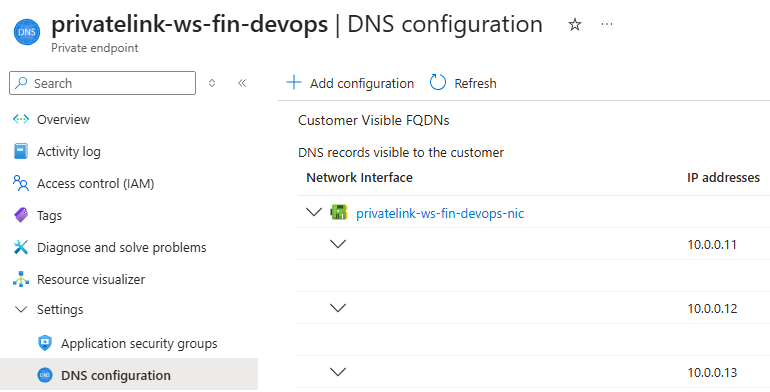Expand the row with IP 10.0.0.11

point(338,244)
